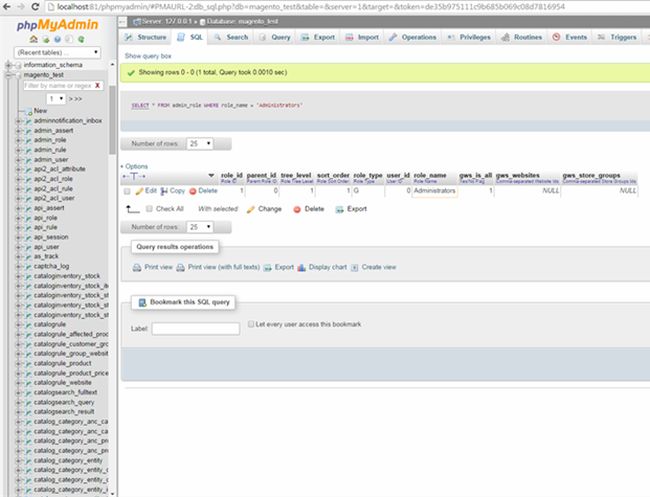The width and height of the screenshot is (650, 497).
Task: Open the catalogrule_product table
Action: click(63, 364)
